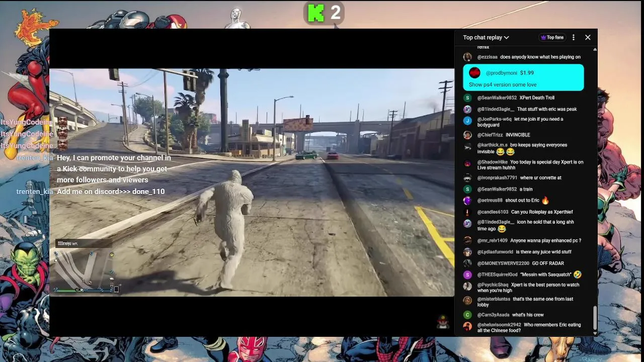
Task: Click @misterbluntss's profile avatar
Action: 467,300
